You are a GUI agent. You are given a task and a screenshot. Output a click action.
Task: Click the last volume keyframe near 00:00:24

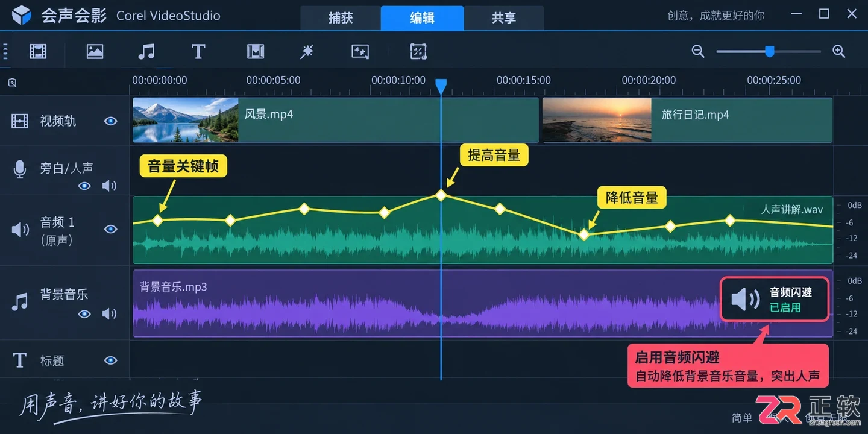pos(729,221)
